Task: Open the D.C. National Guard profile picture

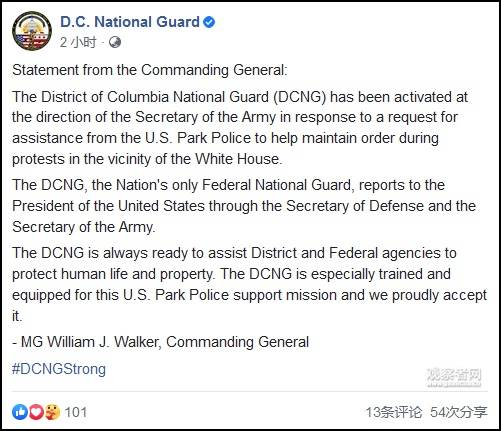Action: pos(32,31)
